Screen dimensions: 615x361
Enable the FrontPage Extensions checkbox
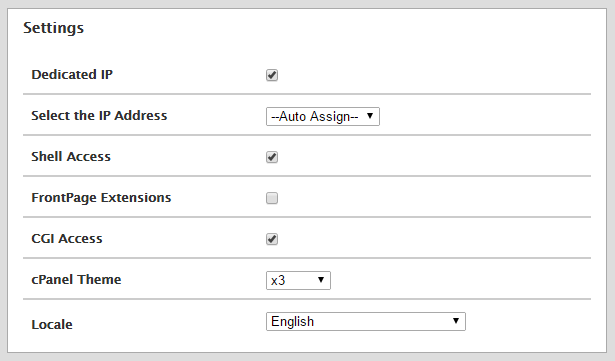[272, 198]
